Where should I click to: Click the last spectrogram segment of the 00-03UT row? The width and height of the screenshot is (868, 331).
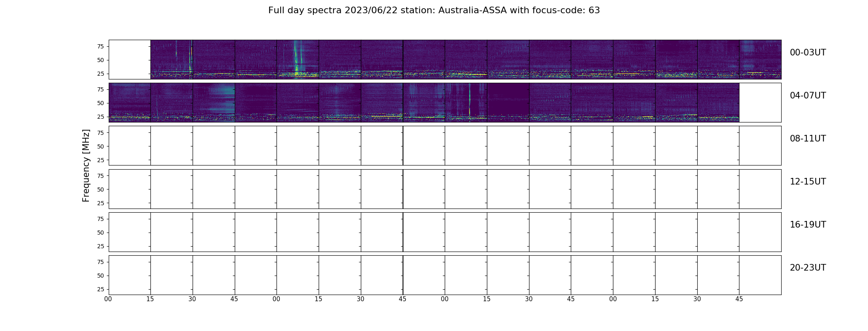(760, 59)
